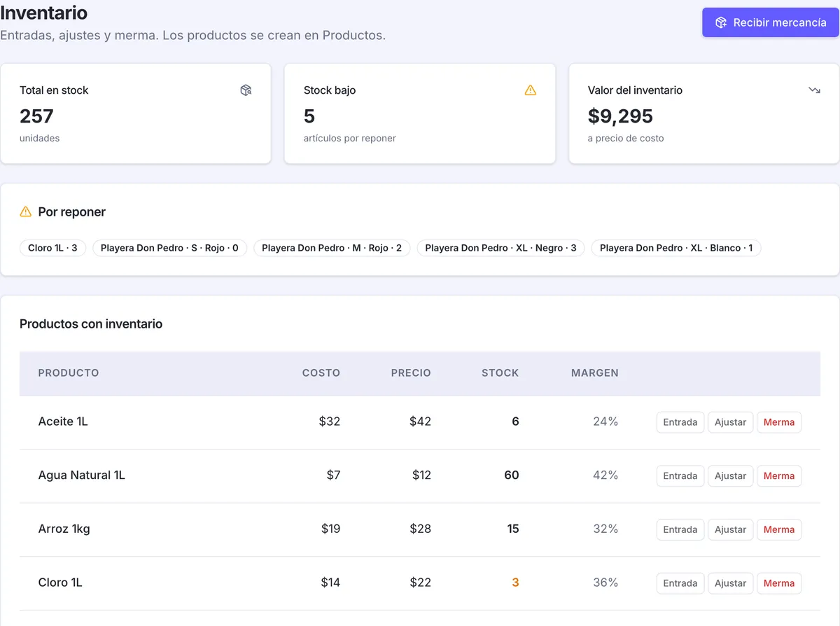Click the Recibir mercancía button
This screenshot has height=626, width=840.
[771, 22]
